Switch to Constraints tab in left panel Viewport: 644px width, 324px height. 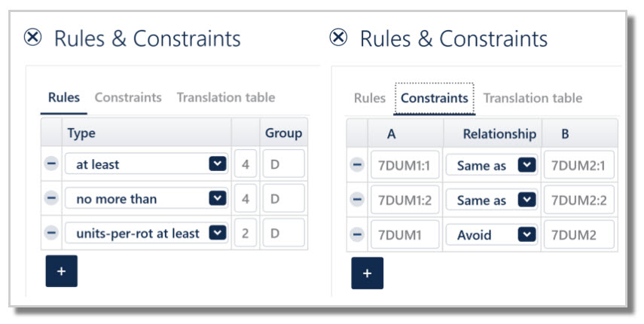(x=128, y=97)
